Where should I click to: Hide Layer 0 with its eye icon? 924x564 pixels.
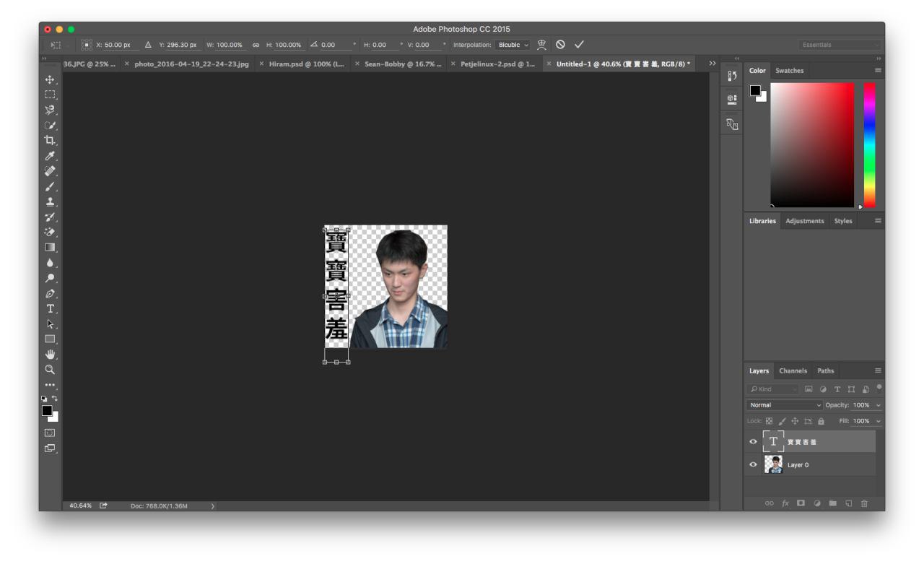point(754,464)
